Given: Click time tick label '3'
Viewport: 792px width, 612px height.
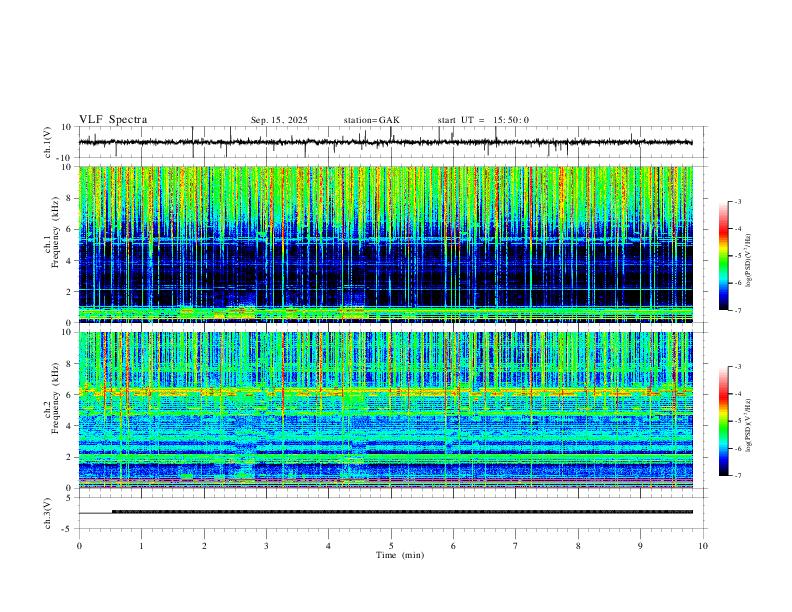Looking at the screenshot, I should 266,546.
